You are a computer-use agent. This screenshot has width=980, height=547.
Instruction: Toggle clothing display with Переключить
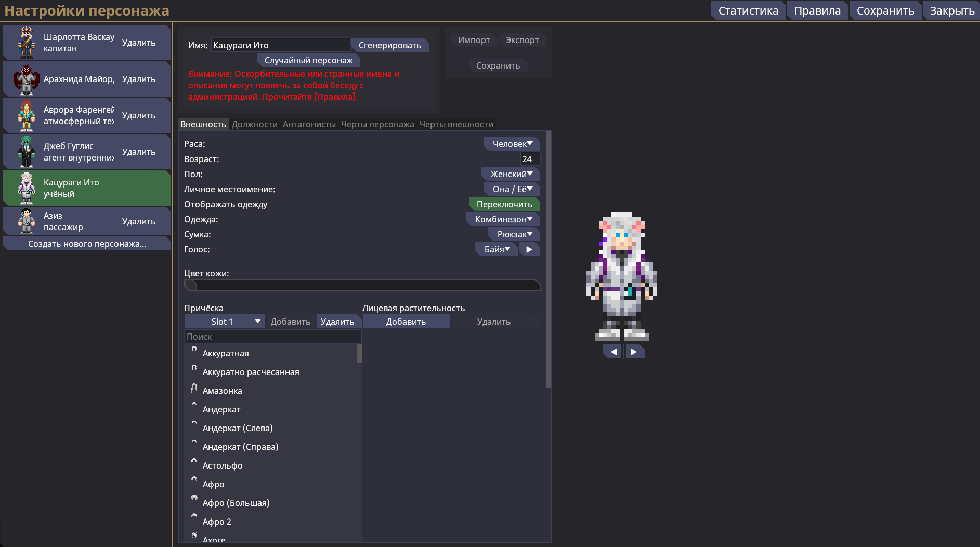[x=504, y=204]
